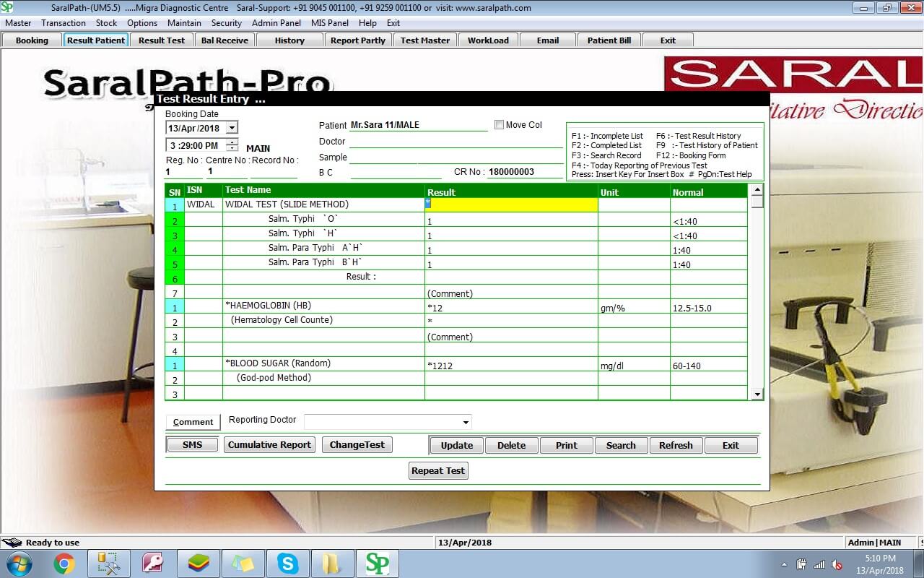
Task: Send an SMS with the SMS button
Action: click(x=193, y=444)
